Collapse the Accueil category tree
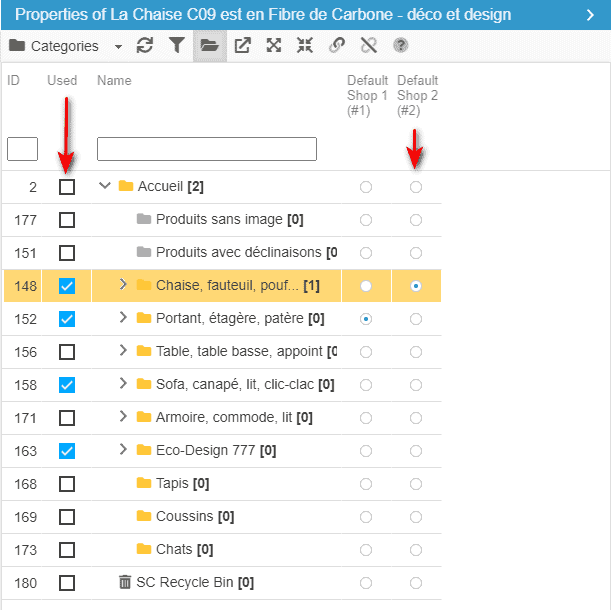Viewport: 611px width, 610px height. pyautogui.click(x=105, y=186)
